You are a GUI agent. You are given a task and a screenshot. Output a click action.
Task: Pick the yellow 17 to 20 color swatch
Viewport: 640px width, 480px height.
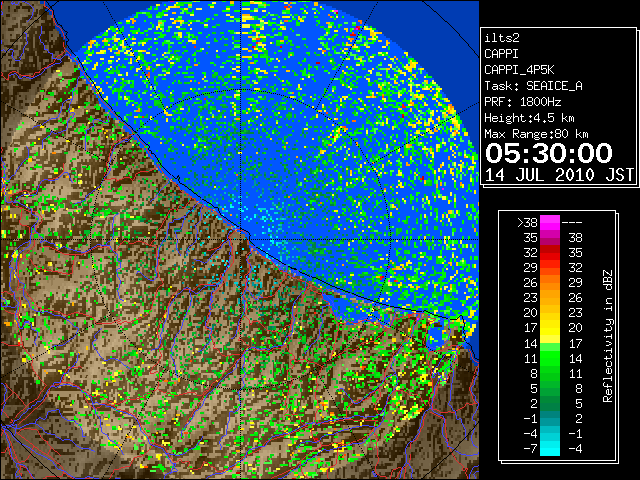(550, 328)
